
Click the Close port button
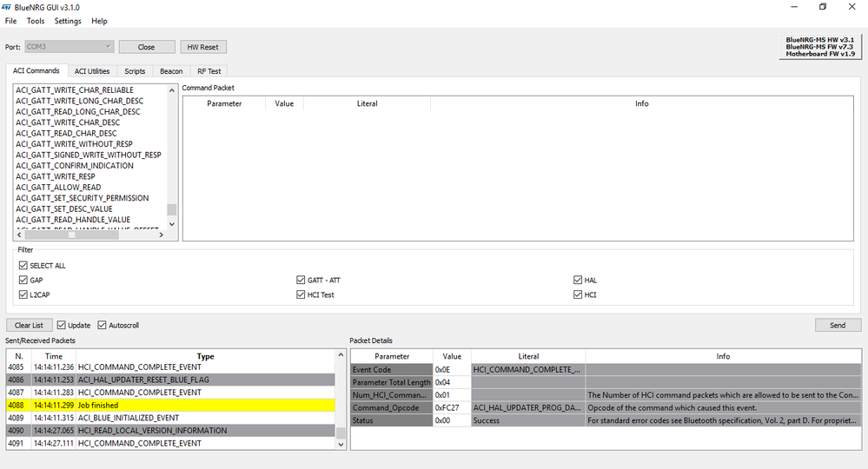coord(147,47)
